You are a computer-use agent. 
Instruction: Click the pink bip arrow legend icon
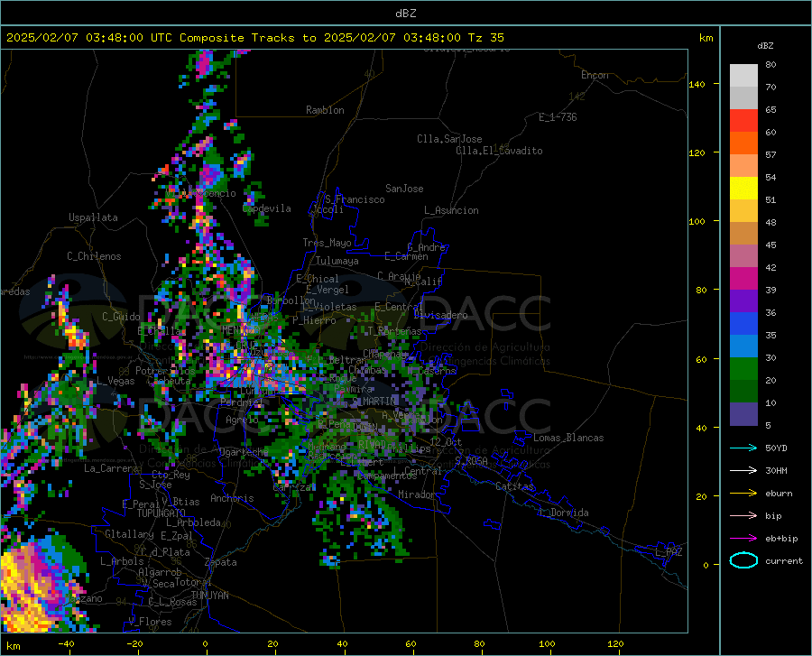[x=743, y=516]
